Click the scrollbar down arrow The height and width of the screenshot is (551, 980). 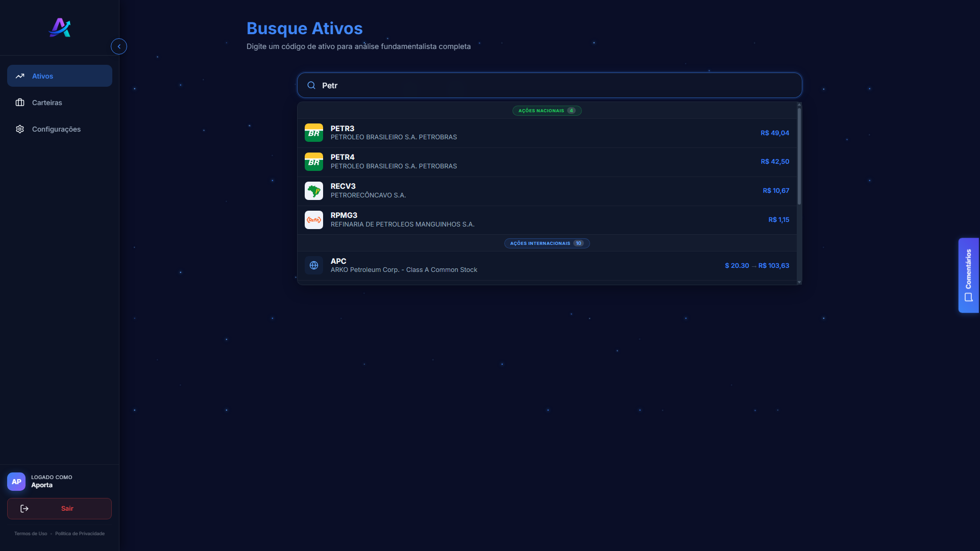click(x=799, y=282)
